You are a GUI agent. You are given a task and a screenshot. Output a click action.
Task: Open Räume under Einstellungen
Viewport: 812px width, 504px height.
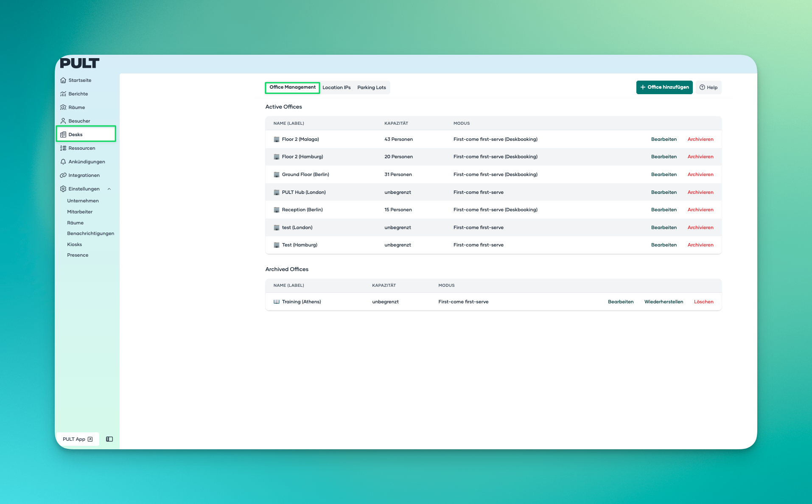pyautogui.click(x=76, y=223)
